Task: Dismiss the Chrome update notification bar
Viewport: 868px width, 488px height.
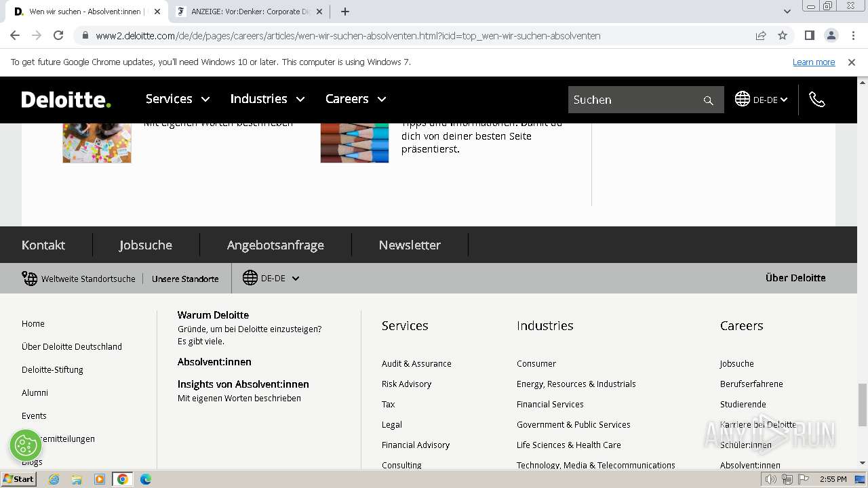Action: click(852, 62)
